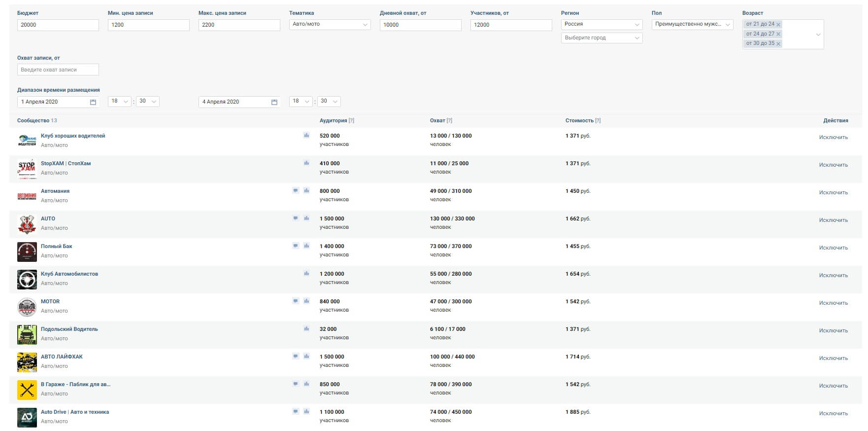Screen dimensions: 868x431
Task: Open the Тематика dropdown showing Авто/мото
Action: (330, 25)
